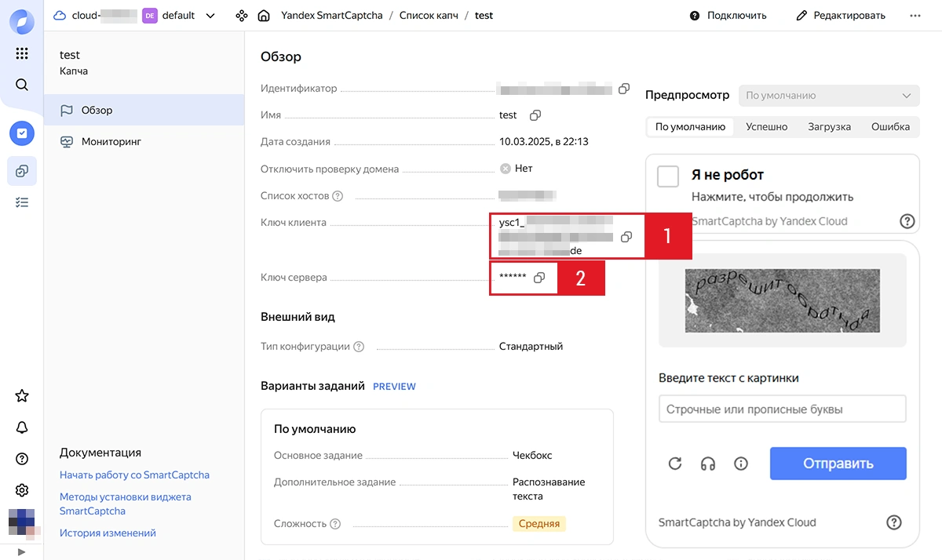The image size is (942, 560).
Task: Submit captcha with Отправить
Action: pyautogui.click(x=838, y=464)
